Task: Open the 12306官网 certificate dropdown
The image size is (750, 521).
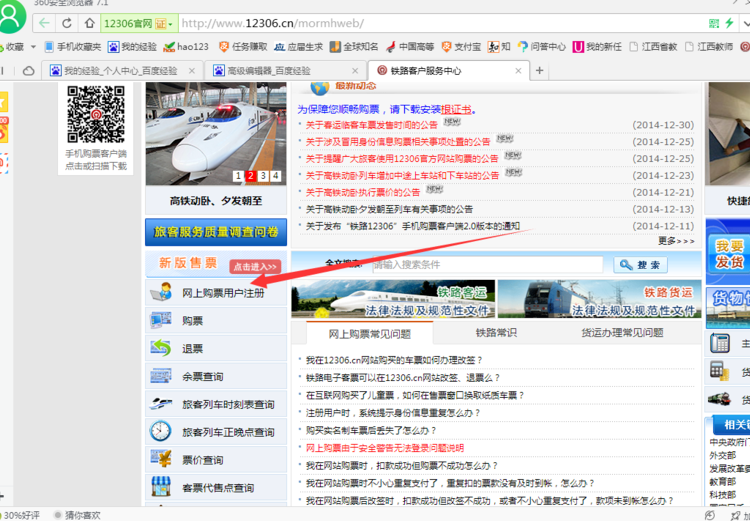Action: click(x=139, y=23)
